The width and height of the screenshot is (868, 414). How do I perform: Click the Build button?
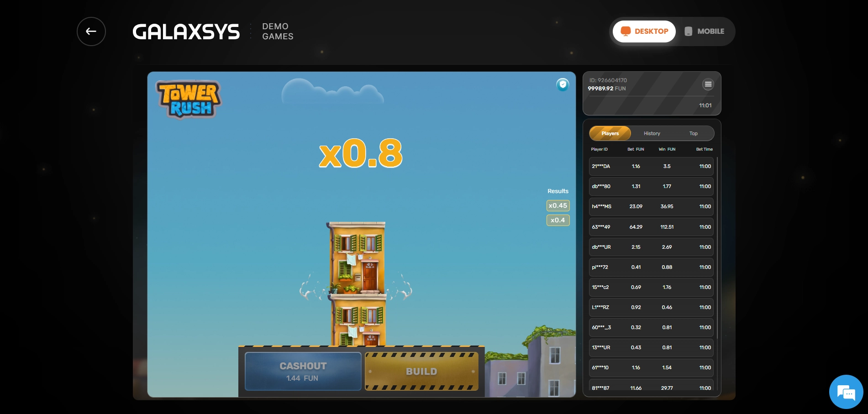tap(421, 372)
